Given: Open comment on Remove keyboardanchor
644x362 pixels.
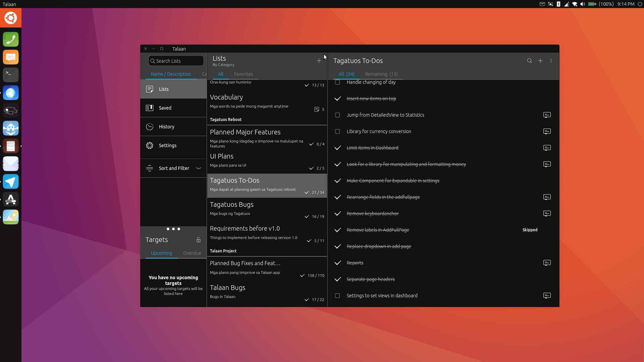Looking at the screenshot, I should point(547,214).
